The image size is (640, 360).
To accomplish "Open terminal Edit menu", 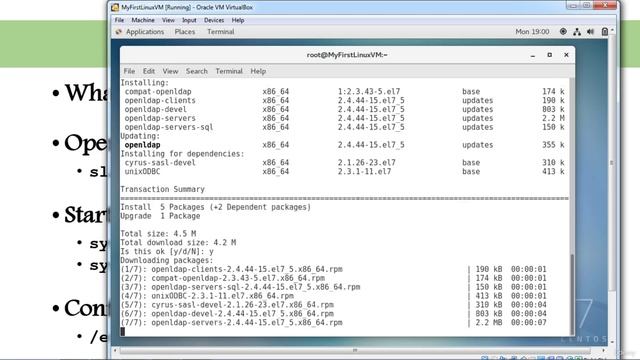I will point(149,71).
